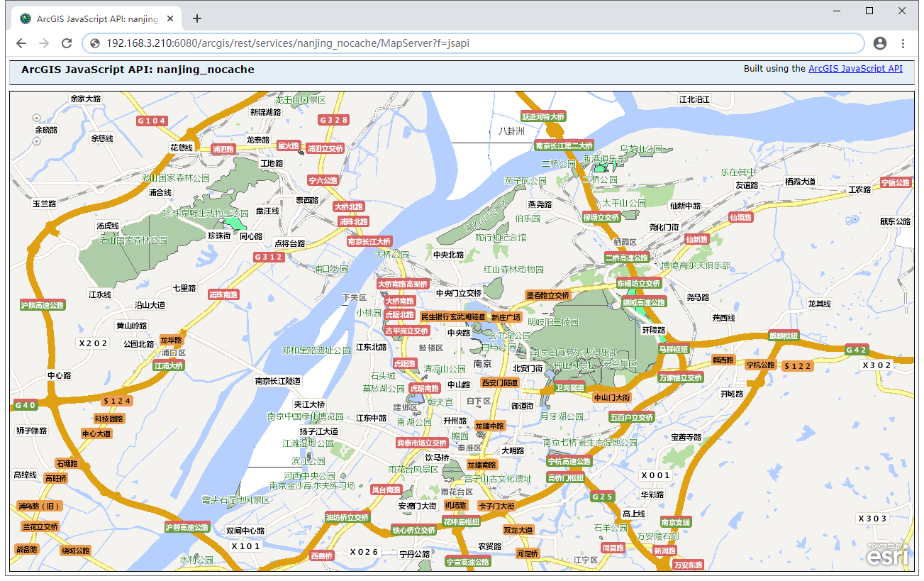Click the orange S124 road shield
The image size is (924, 581).
point(117,402)
